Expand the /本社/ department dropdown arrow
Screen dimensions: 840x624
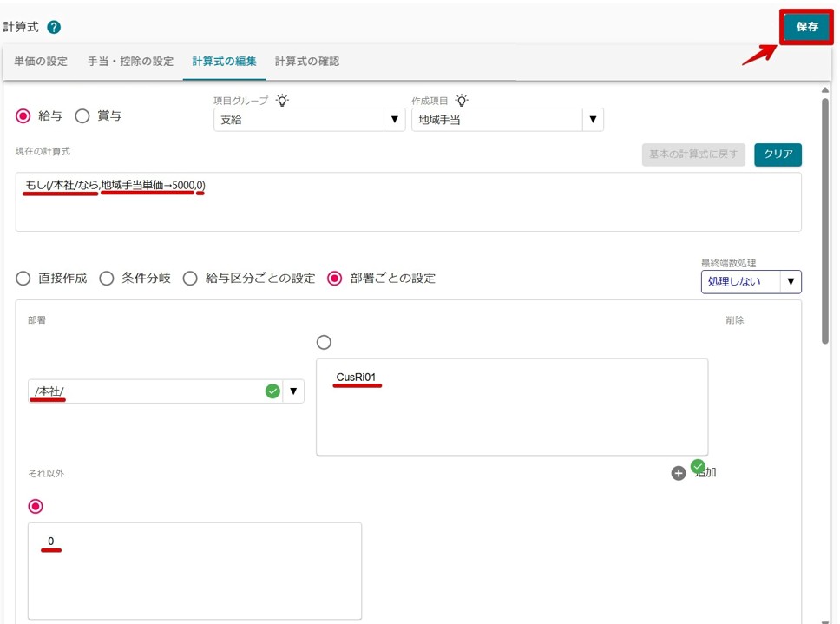[293, 391]
